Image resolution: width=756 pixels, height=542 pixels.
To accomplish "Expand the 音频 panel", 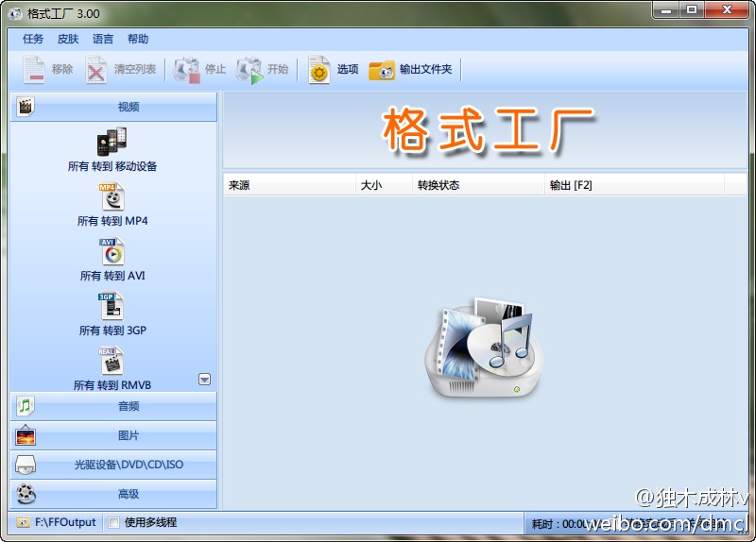I will (x=113, y=406).
